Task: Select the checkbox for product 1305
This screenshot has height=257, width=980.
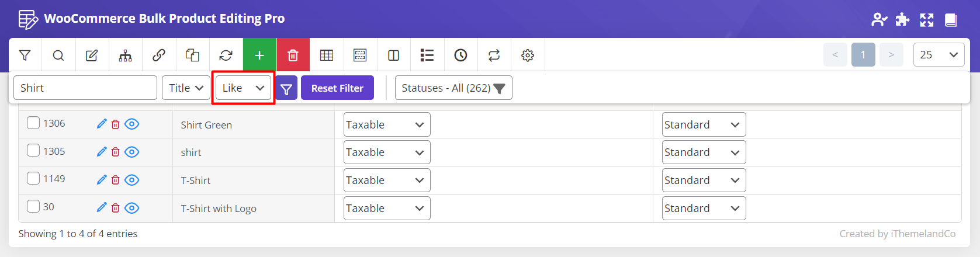Action: pos(33,151)
